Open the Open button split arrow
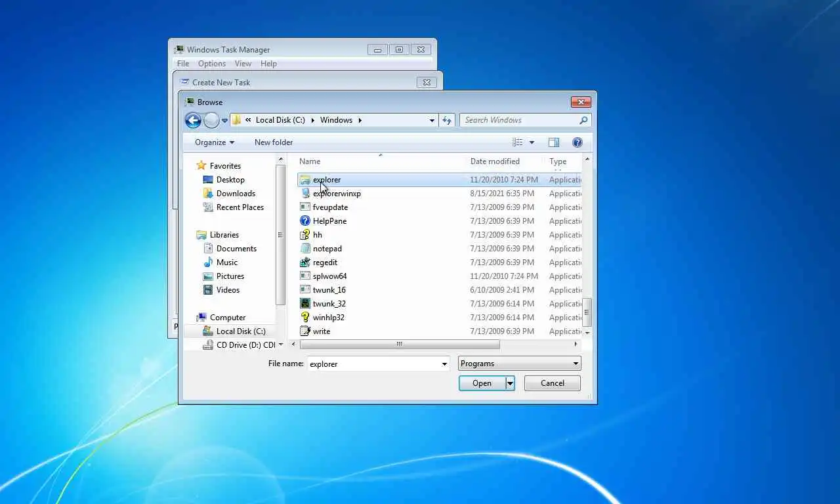840x504 pixels. coord(510,383)
